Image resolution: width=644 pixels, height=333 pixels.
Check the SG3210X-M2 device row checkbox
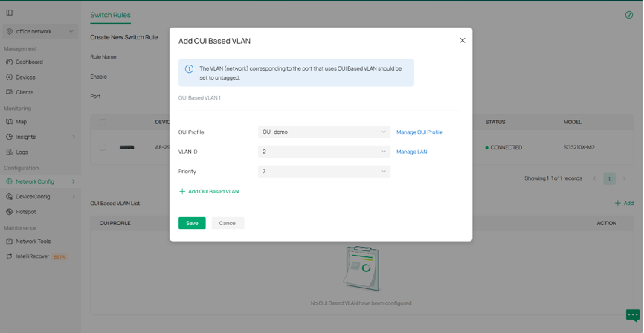tap(103, 148)
